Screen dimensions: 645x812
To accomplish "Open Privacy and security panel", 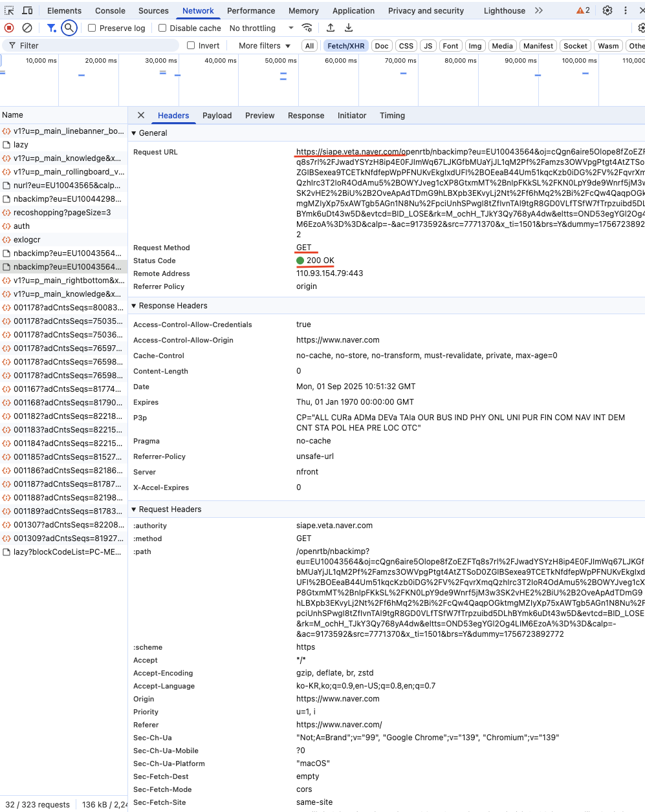I will pos(426,10).
